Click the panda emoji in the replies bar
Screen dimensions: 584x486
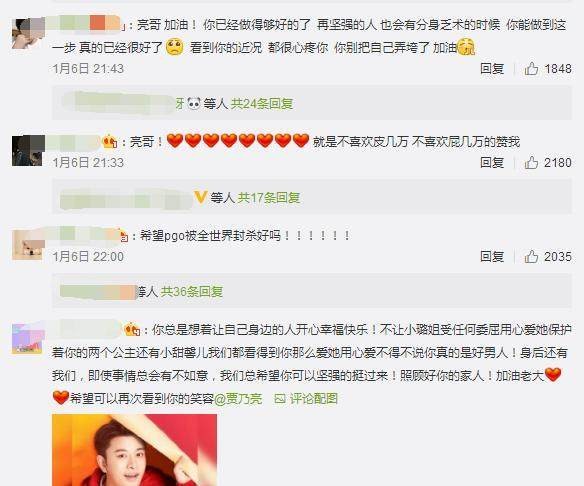[194, 103]
